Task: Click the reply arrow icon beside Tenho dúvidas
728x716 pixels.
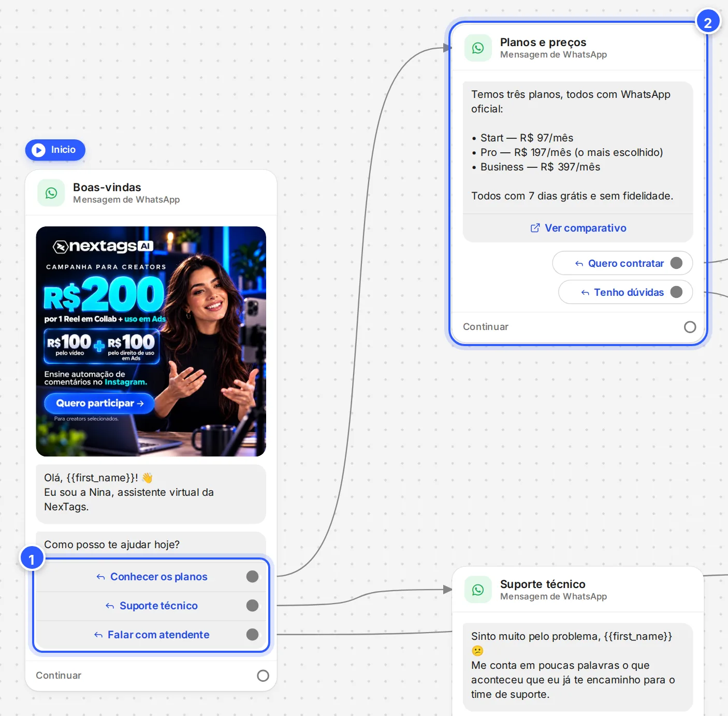Action: (585, 293)
